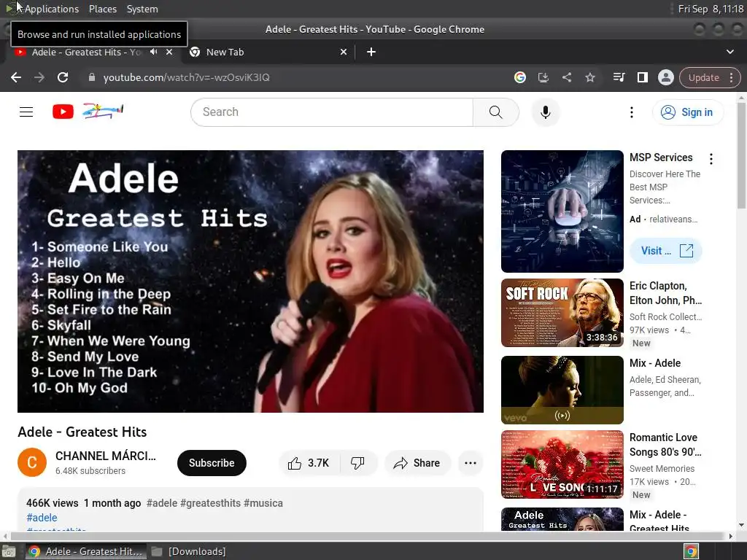747x560 pixels.
Task: Open the YouTube hamburger guide menu
Action: [26, 112]
